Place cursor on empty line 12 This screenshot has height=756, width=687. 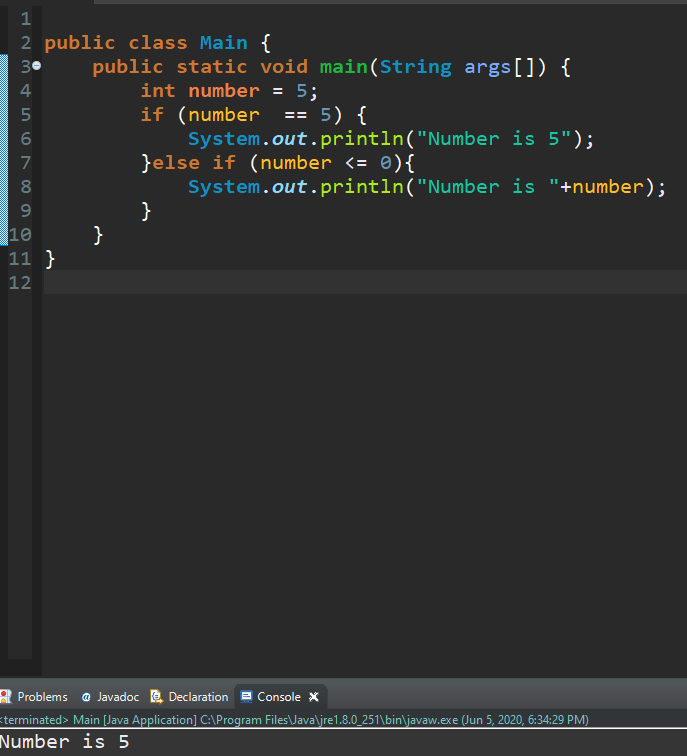coord(300,283)
